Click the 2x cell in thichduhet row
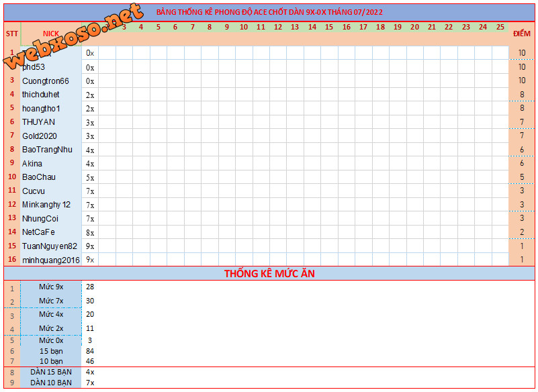Screen dimensions: 538x392 pyautogui.click(x=90, y=95)
